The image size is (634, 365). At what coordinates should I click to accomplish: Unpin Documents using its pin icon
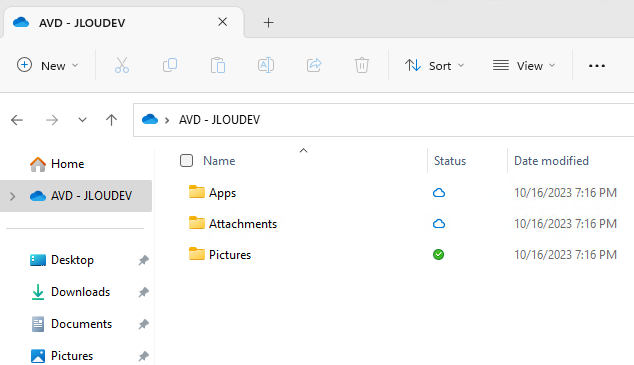(144, 324)
